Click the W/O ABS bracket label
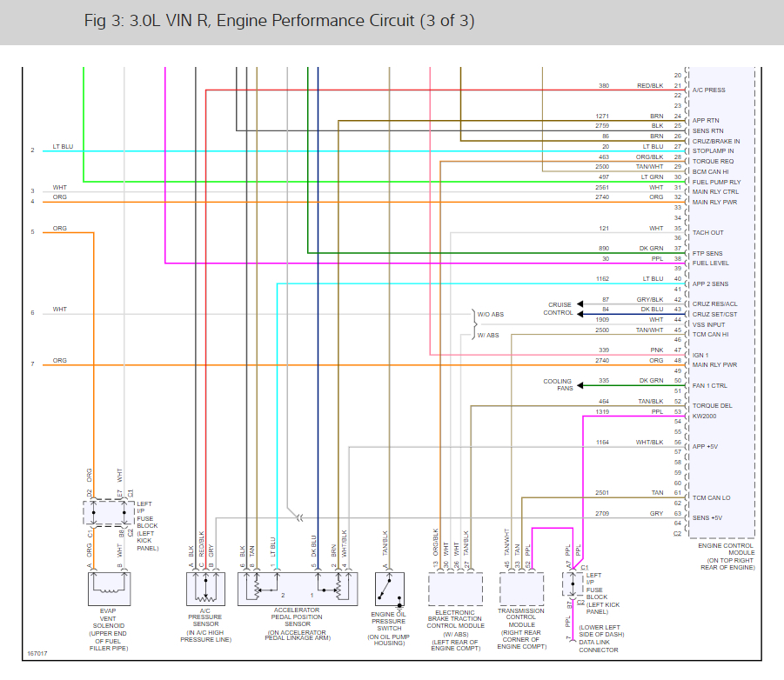The width and height of the screenshot is (784, 680). click(x=490, y=314)
